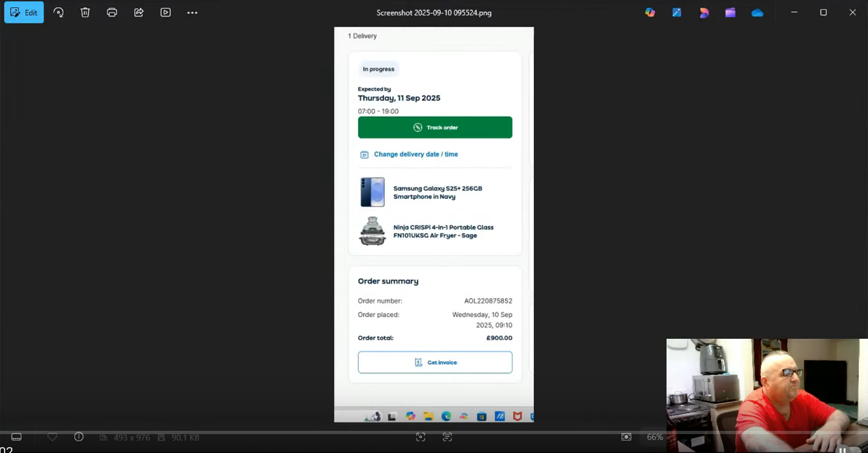Start a slideshow with the play icon

[165, 12]
